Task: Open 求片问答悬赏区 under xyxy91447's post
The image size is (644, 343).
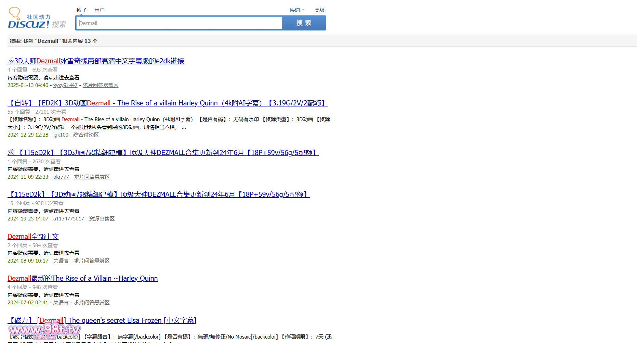Action: tap(100, 85)
